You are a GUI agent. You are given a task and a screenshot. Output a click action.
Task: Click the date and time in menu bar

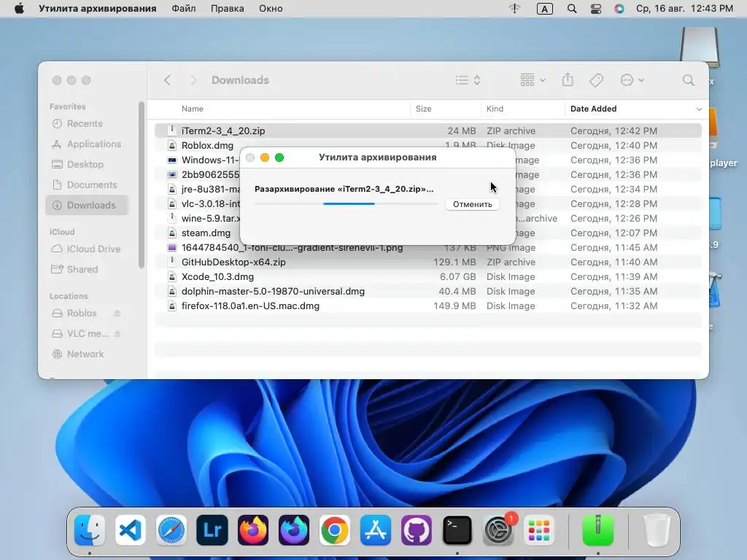click(684, 9)
